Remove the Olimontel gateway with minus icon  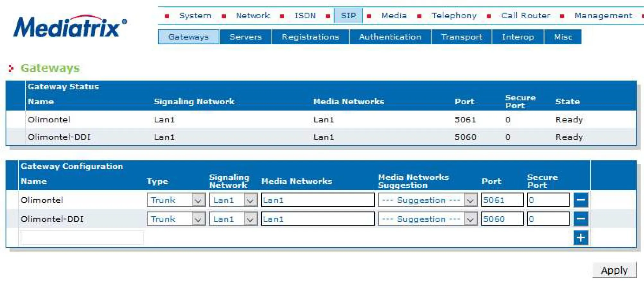580,200
